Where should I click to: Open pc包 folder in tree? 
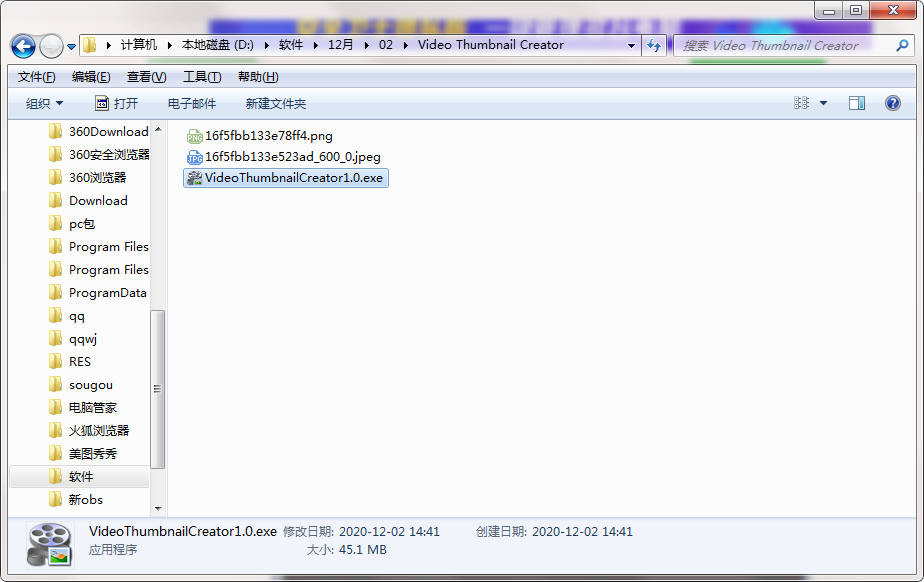coord(81,224)
